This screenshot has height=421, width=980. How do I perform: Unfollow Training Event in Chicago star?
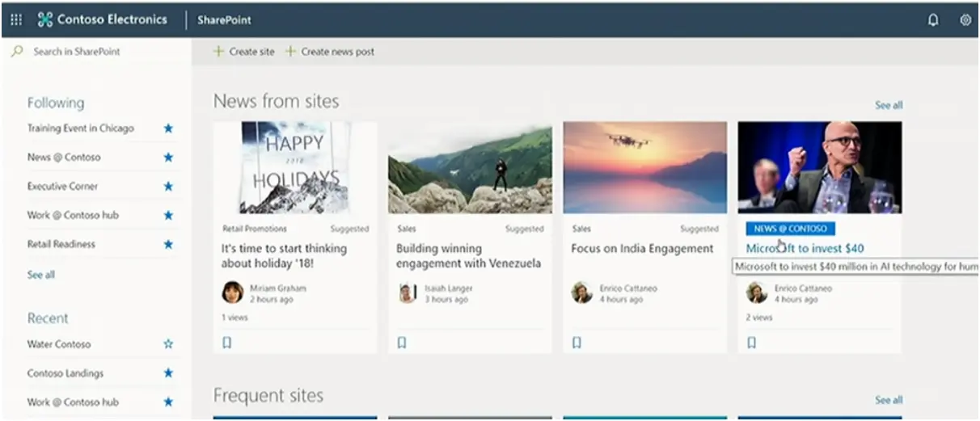click(168, 128)
